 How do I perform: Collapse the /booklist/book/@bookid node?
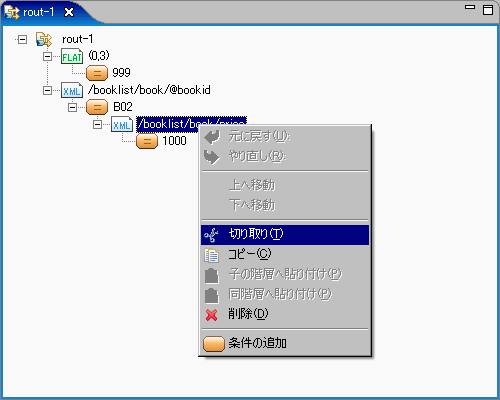(47, 90)
